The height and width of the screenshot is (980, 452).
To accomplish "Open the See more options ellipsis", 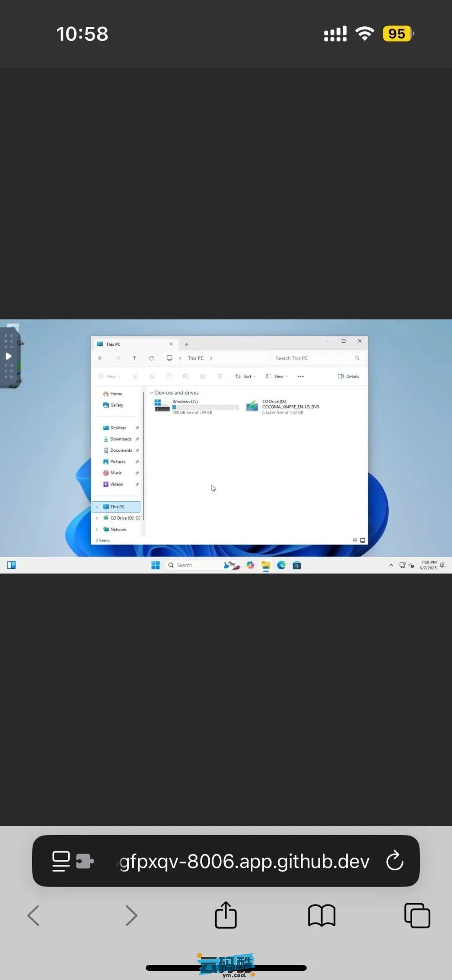I will click(x=300, y=376).
